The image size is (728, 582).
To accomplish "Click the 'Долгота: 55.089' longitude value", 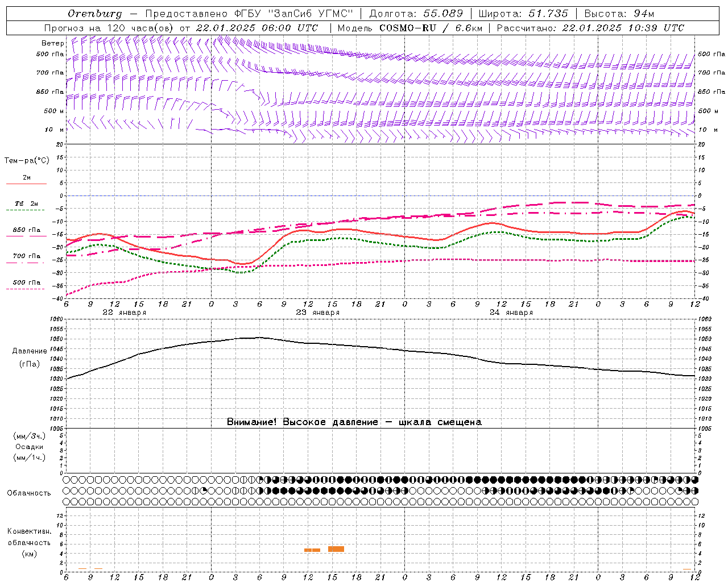I will [416, 14].
